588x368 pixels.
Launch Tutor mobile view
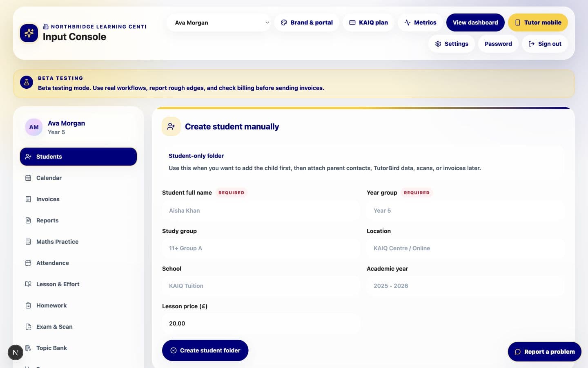pos(538,22)
